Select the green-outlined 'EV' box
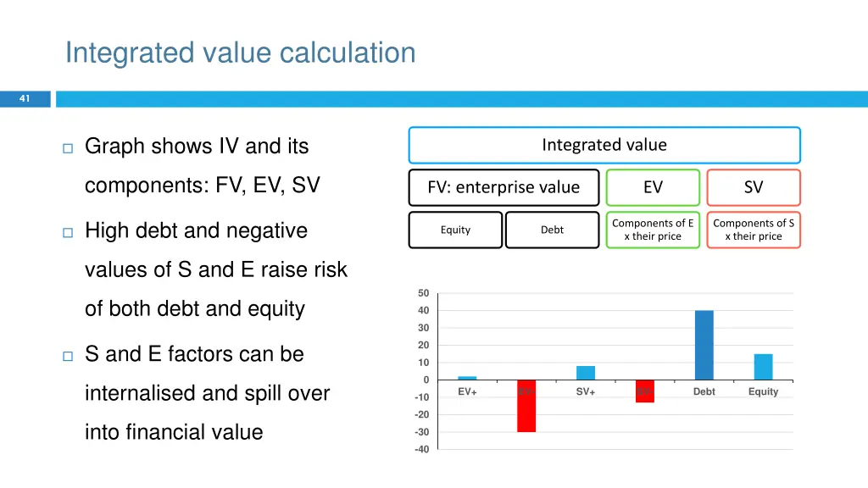The image size is (868, 488). coord(653,187)
